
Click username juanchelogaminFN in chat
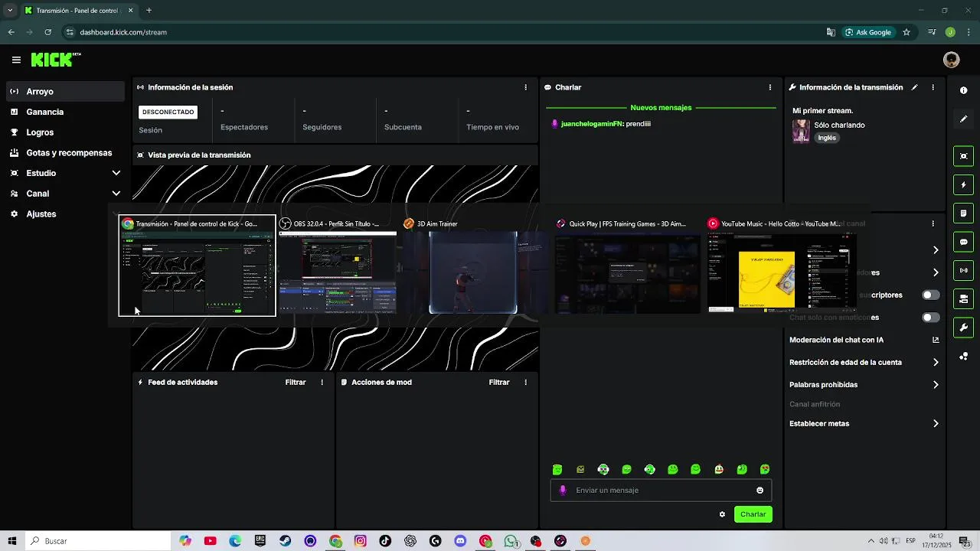point(592,123)
